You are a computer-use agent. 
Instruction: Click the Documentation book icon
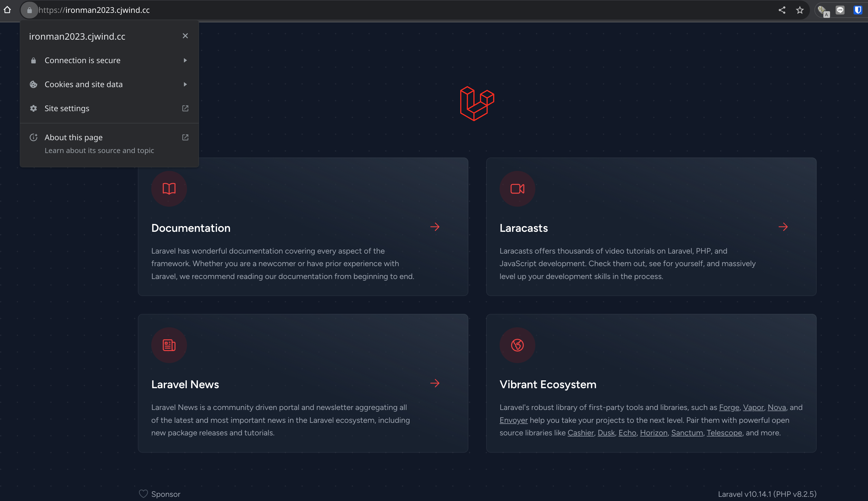point(169,189)
